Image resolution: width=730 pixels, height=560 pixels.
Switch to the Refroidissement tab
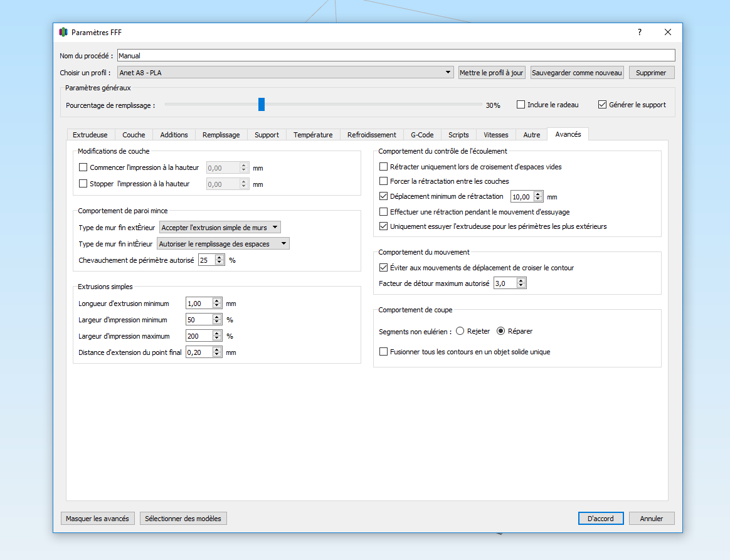[371, 135]
